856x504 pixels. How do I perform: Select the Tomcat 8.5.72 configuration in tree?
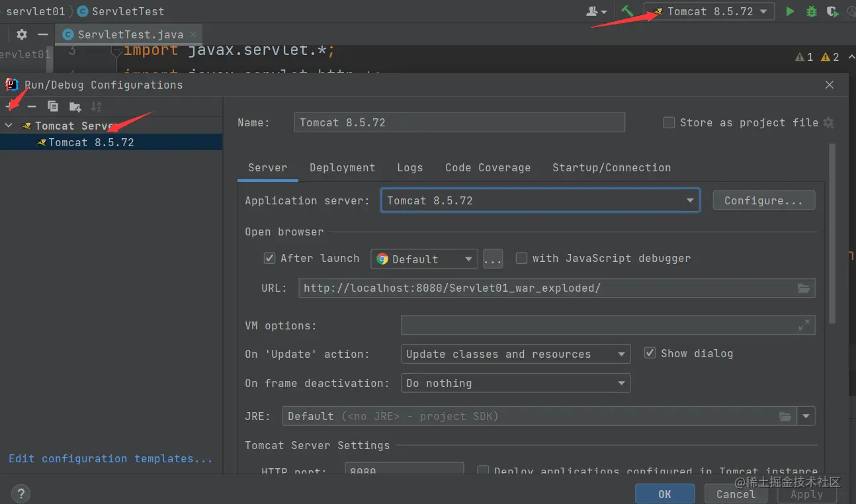[x=111, y=142]
